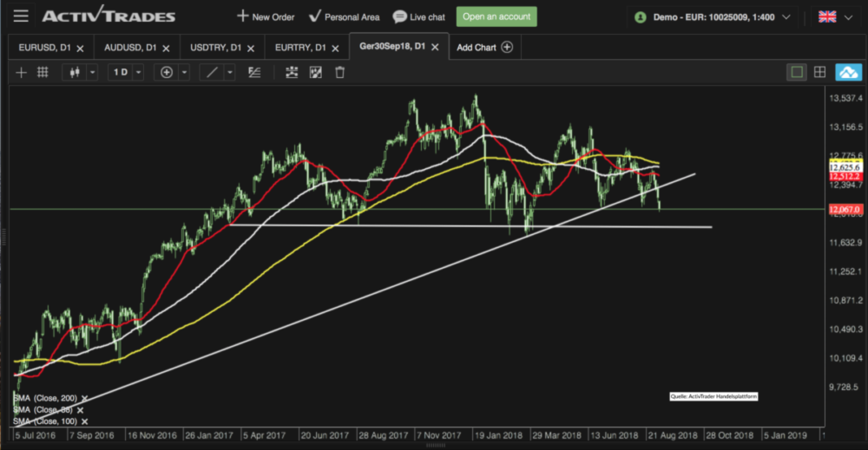
Task: Switch to the USDTRY, D1 tab
Action: pyautogui.click(x=216, y=48)
